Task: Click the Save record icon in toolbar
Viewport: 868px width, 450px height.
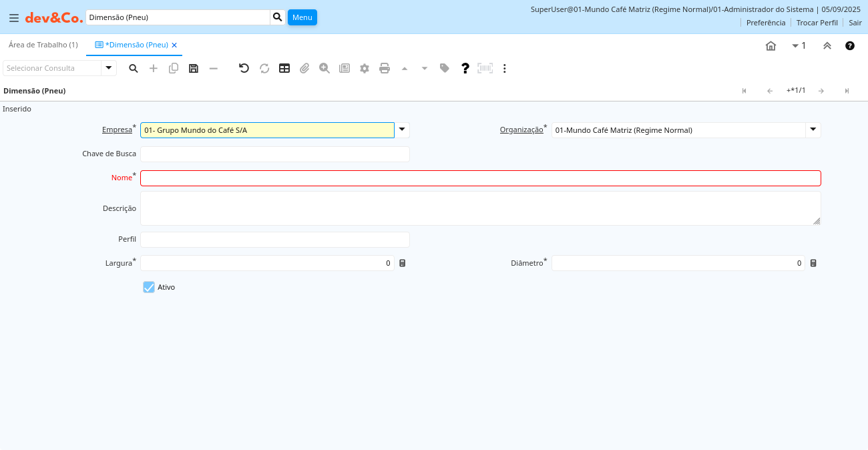Action: (194, 68)
